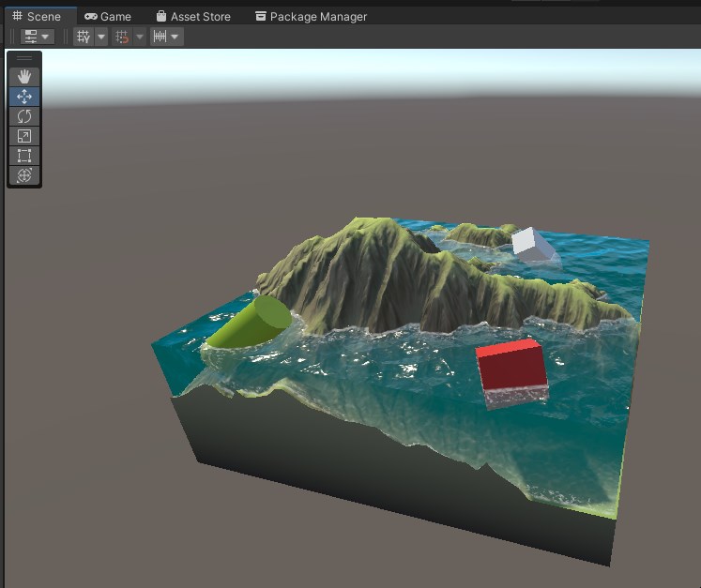The width and height of the screenshot is (701, 588).
Task: Select the red cube in the scene
Action: pos(512,373)
